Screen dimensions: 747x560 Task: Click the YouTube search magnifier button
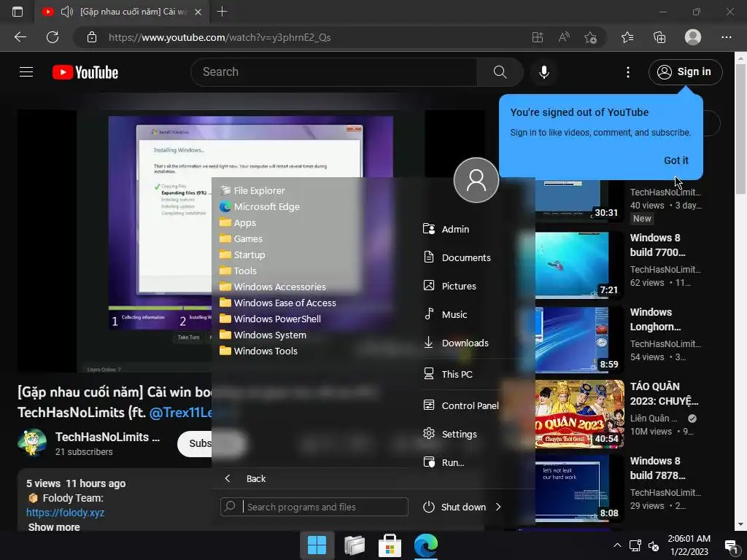click(500, 72)
